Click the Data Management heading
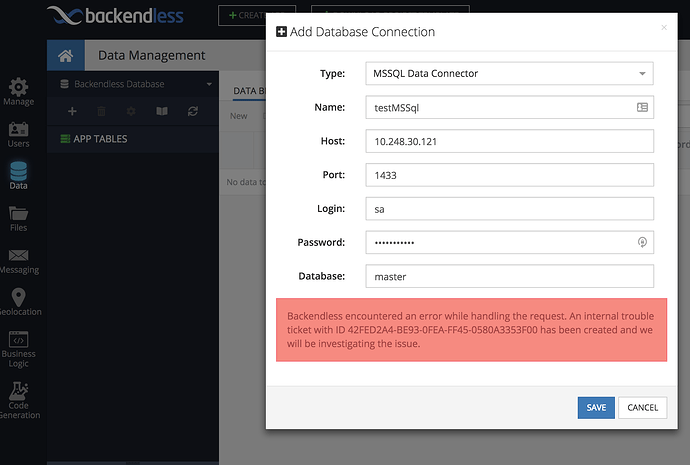 point(151,55)
